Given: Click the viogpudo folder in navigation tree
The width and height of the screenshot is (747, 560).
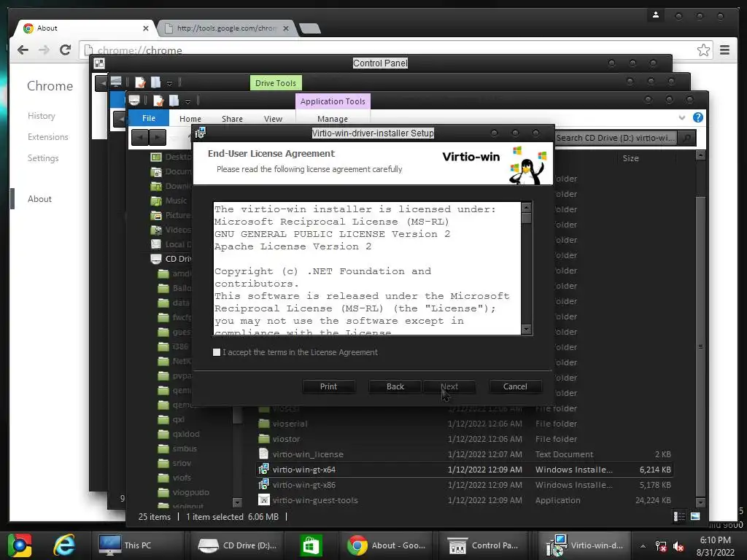Looking at the screenshot, I should (190, 492).
